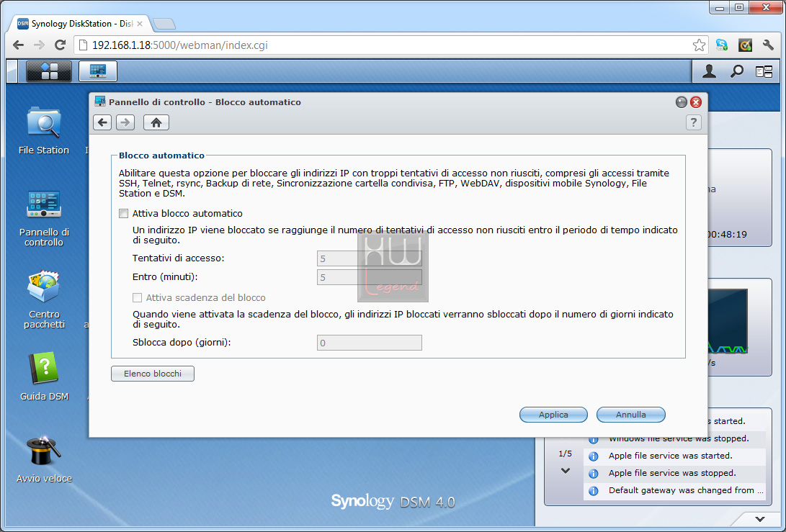Open Pannello di controllo desktop icon

pyautogui.click(x=44, y=218)
